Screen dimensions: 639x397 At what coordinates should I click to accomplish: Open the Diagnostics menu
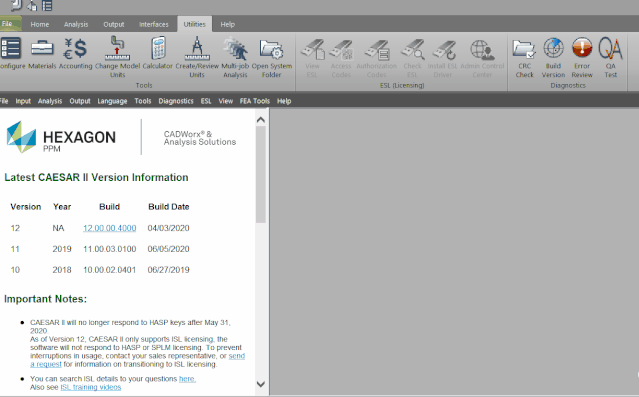click(x=176, y=101)
